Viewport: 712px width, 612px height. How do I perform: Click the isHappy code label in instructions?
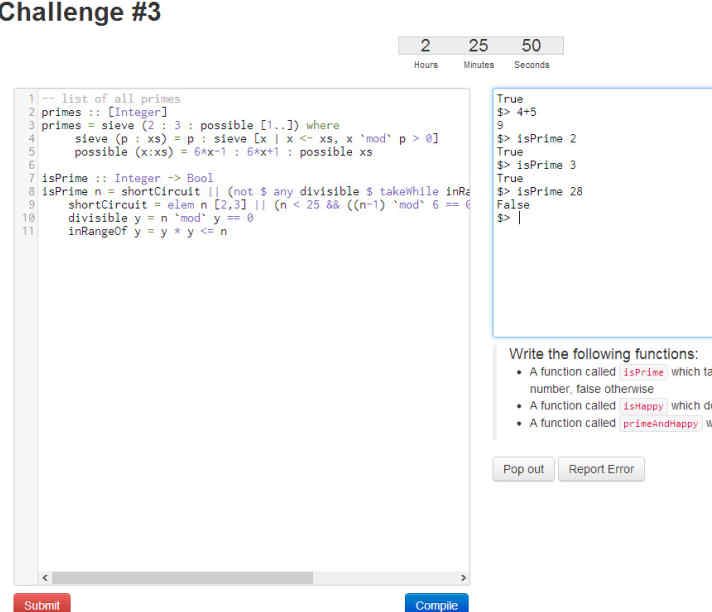pos(643,406)
